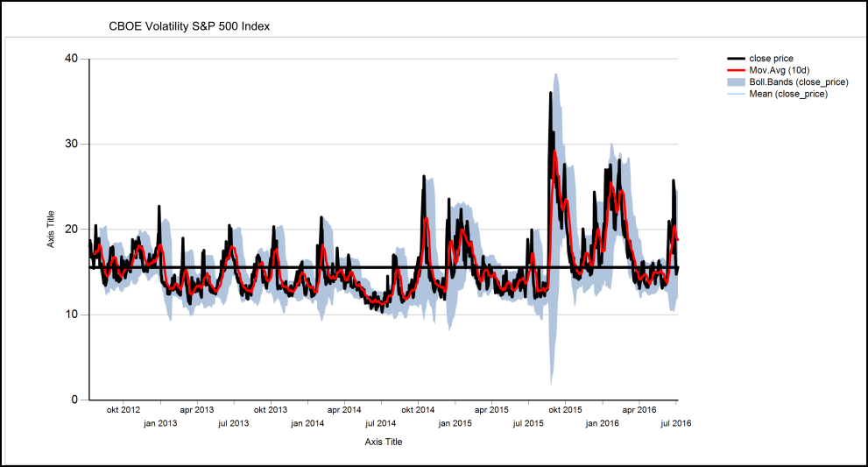Screen dimensions: 868x467
Task: Click the 'apr 2014' x-axis label
Action: [344, 410]
